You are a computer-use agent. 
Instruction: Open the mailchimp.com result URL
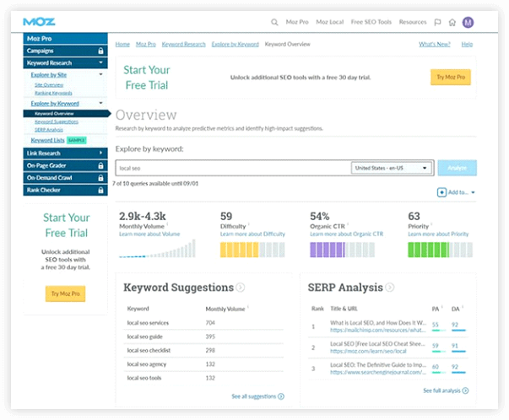[378, 330]
